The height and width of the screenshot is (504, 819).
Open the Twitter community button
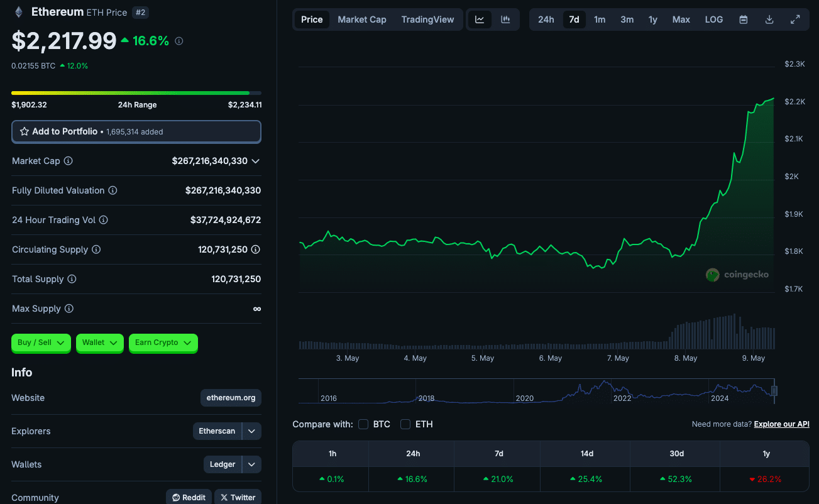pos(238,497)
